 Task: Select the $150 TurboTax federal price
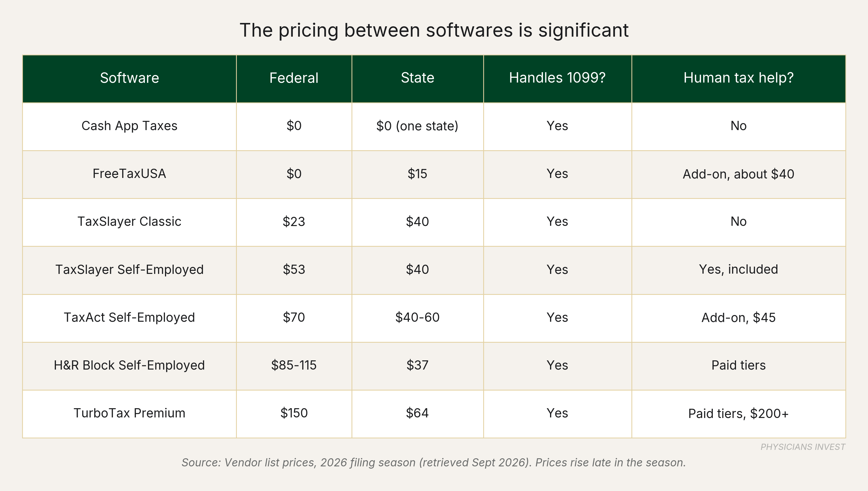[x=294, y=413]
